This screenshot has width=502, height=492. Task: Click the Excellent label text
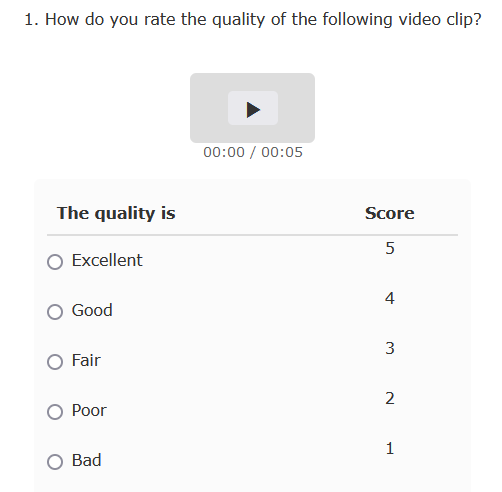[107, 260]
